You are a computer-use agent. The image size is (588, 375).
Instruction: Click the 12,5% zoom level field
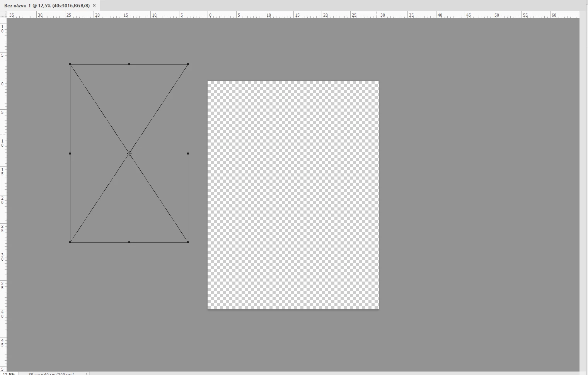click(9, 373)
